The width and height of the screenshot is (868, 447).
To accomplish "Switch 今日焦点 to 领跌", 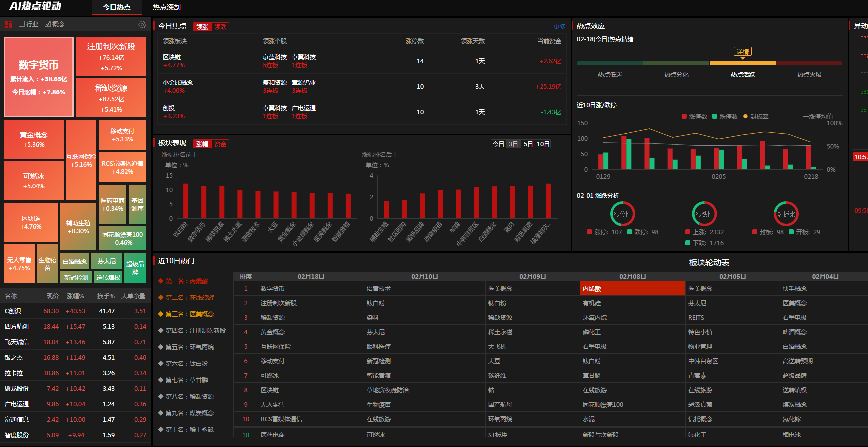I will [x=220, y=27].
